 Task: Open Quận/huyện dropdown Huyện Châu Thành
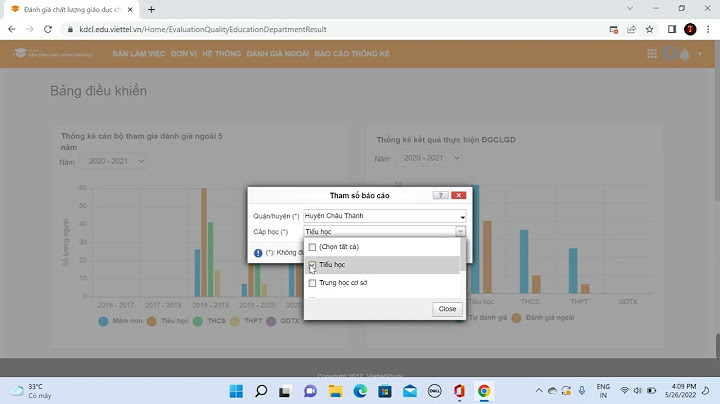click(x=385, y=216)
